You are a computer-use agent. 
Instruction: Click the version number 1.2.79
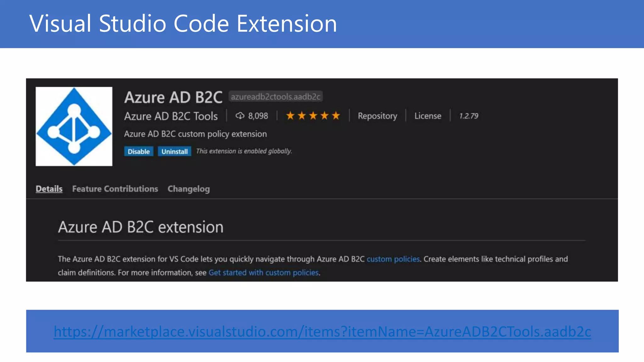point(469,116)
